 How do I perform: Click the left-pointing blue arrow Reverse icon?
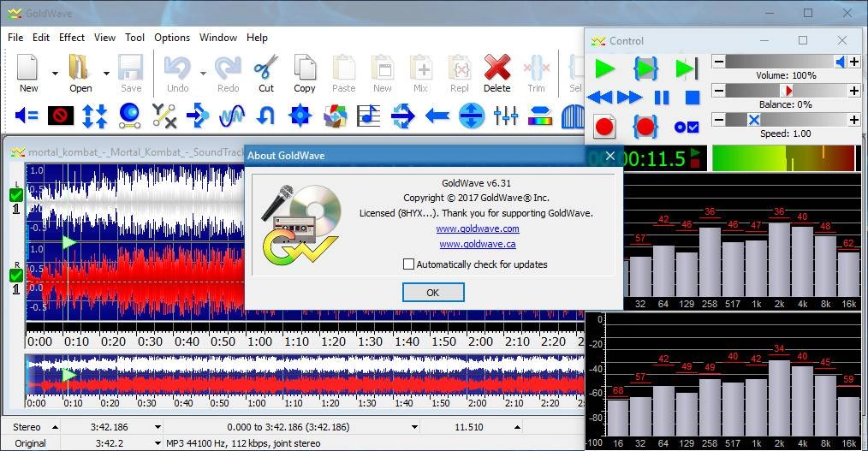point(437,116)
